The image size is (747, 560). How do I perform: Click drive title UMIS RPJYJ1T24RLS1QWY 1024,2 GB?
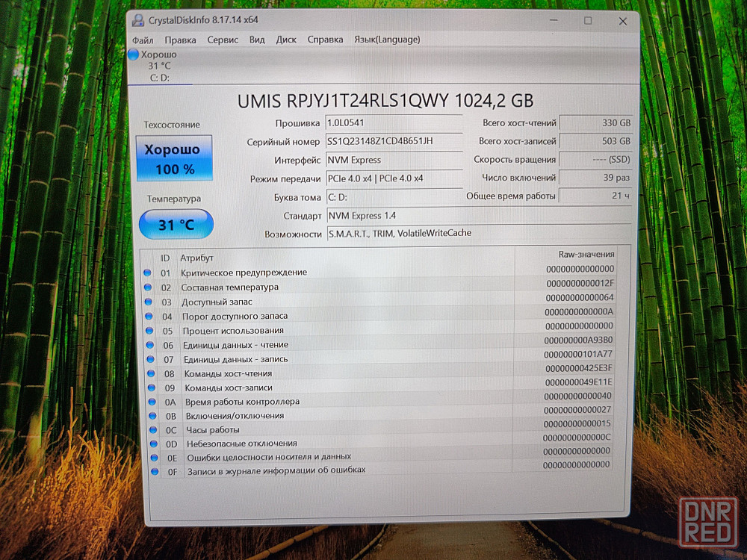tap(385, 101)
